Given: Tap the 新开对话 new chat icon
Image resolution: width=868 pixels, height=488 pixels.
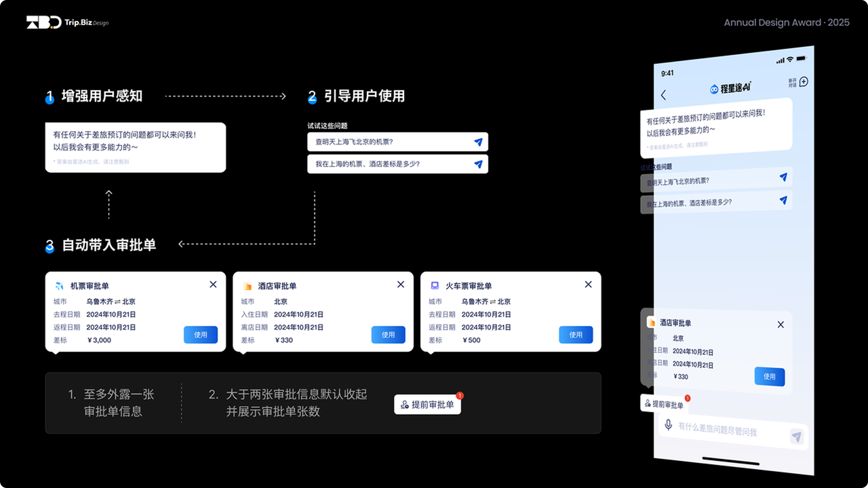Looking at the screenshot, I should click(x=804, y=82).
